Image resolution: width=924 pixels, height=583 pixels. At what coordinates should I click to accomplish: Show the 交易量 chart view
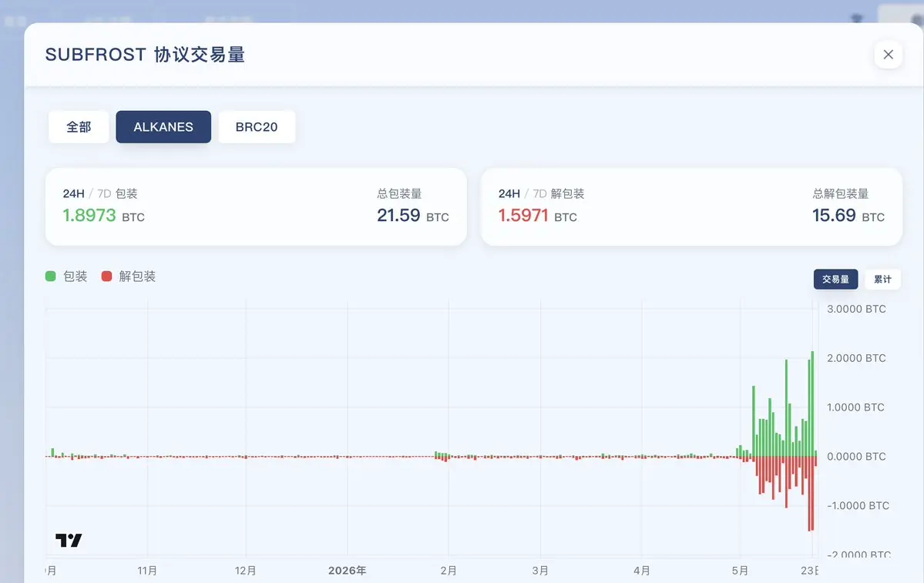pyautogui.click(x=835, y=279)
